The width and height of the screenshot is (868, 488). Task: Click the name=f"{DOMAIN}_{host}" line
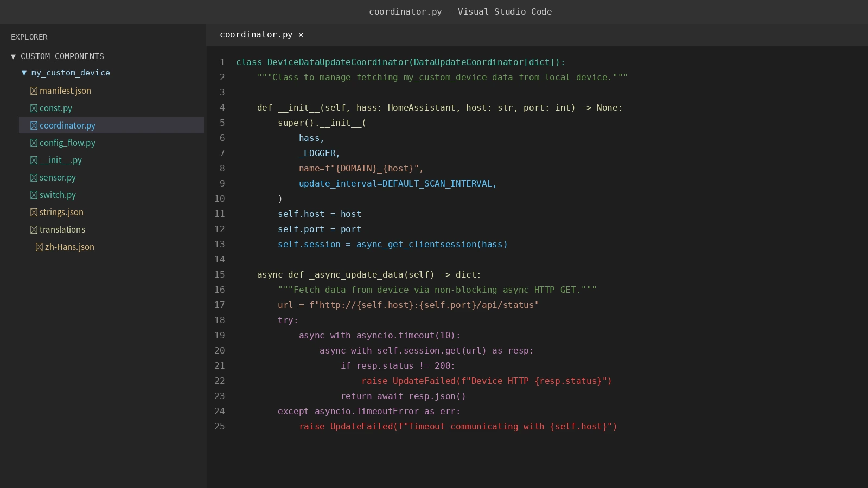tap(361, 169)
